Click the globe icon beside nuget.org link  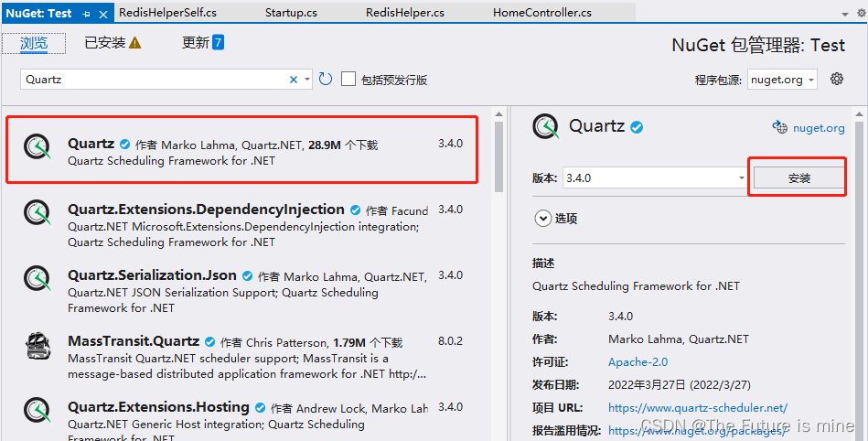pos(779,127)
